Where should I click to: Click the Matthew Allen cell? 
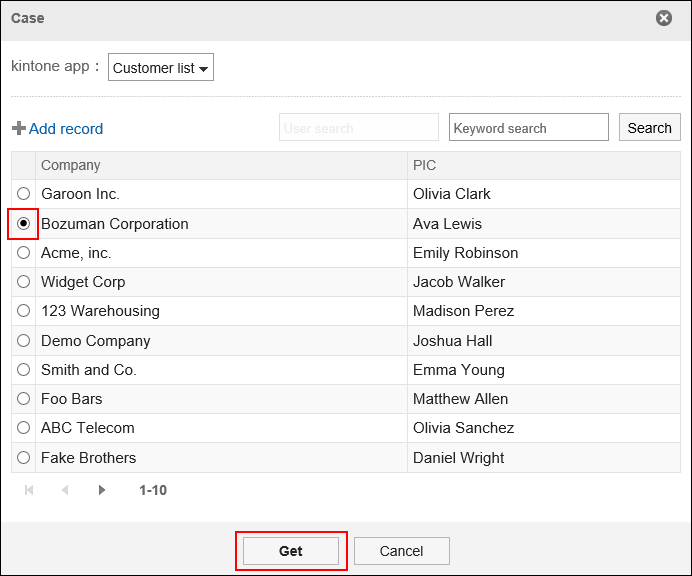(x=544, y=399)
